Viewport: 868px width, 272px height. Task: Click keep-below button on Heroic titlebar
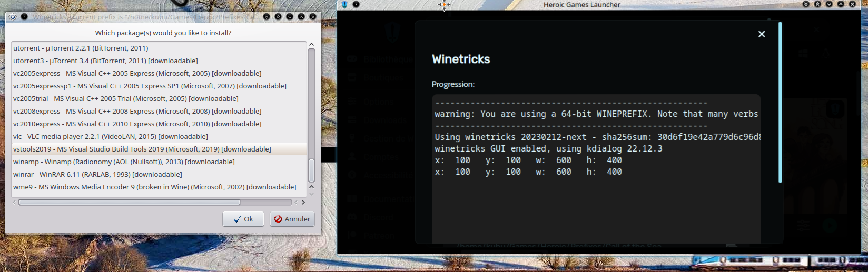pos(806,4)
